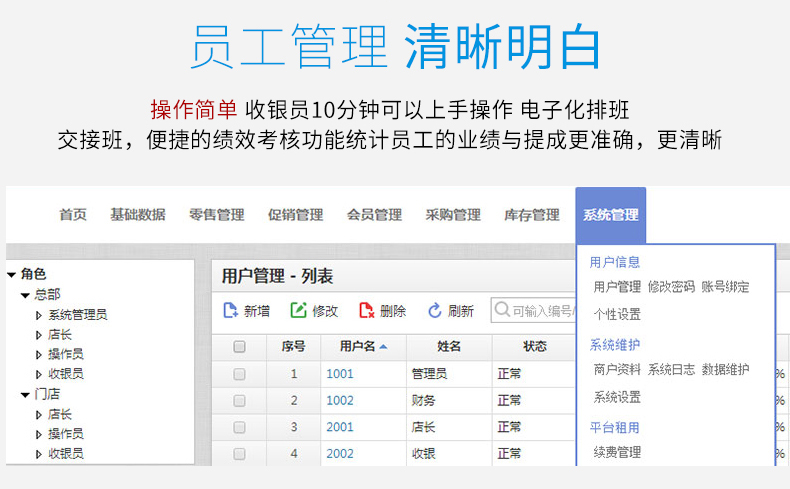Collapse the 角色 root tree node
This screenshot has width=790, height=489.
click(x=11, y=274)
